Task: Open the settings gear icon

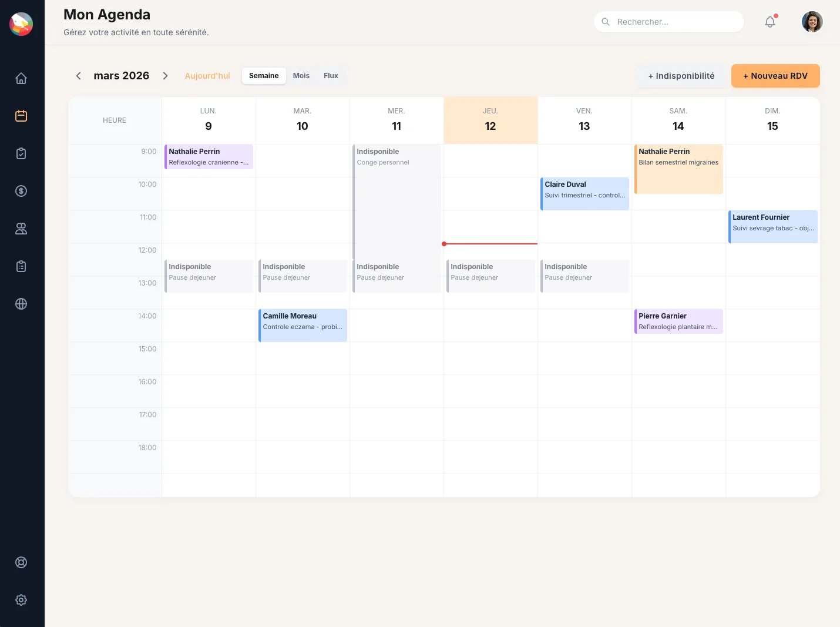Action: coord(21,600)
